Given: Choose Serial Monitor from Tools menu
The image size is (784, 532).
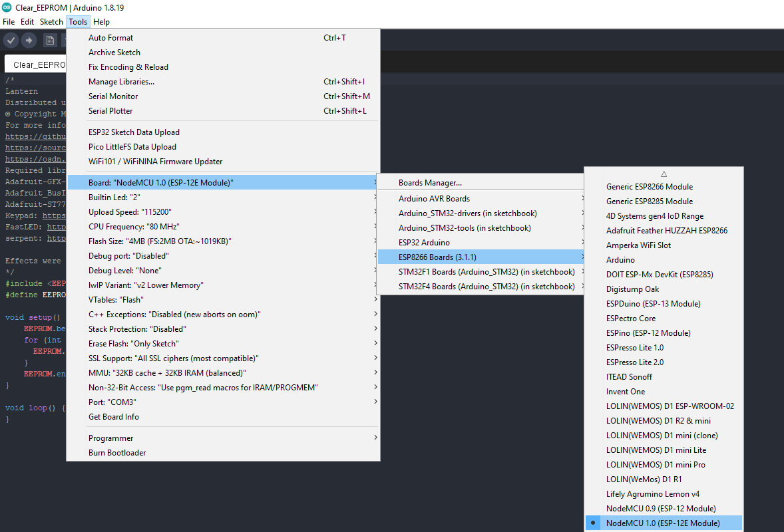Looking at the screenshot, I should coord(113,96).
